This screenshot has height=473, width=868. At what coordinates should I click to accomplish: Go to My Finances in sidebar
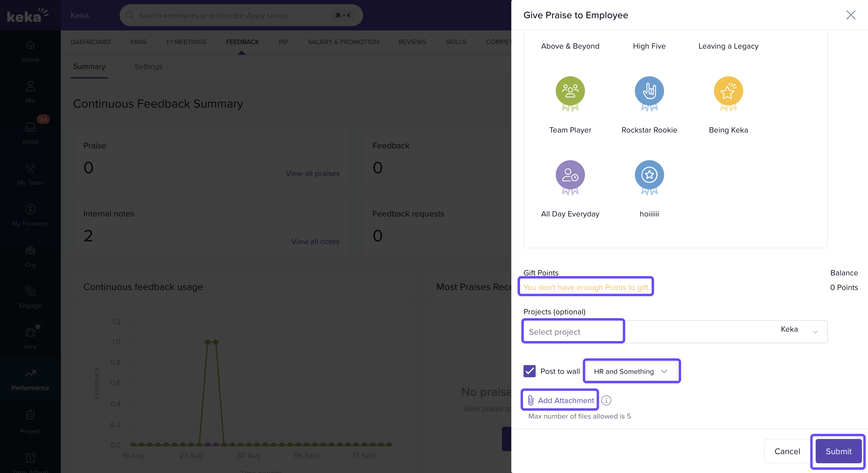(30, 215)
